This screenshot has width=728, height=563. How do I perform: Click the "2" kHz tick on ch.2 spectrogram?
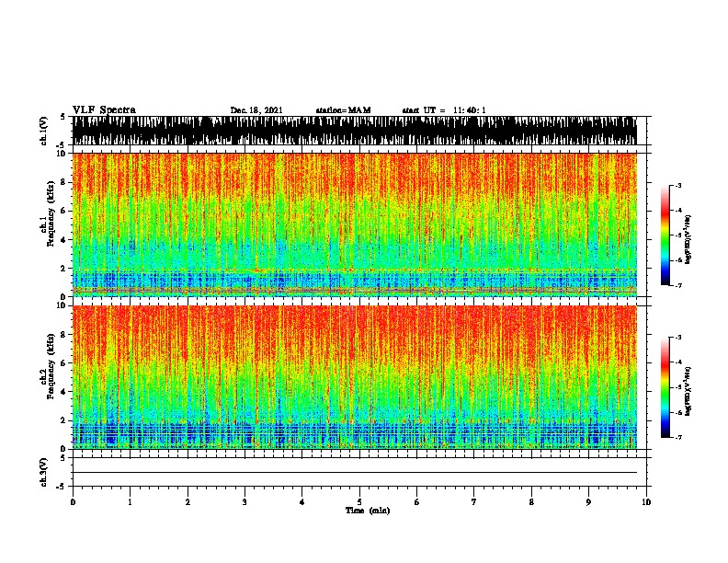click(64, 420)
